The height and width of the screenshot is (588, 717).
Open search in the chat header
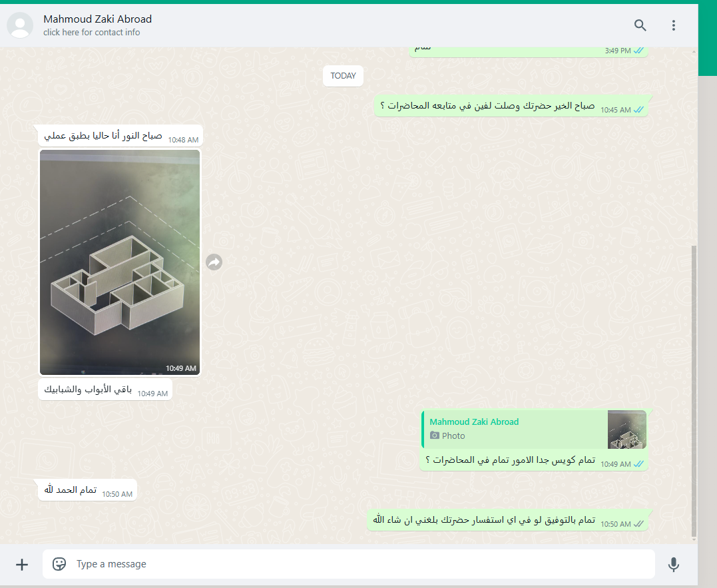pyautogui.click(x=640, y=25)
